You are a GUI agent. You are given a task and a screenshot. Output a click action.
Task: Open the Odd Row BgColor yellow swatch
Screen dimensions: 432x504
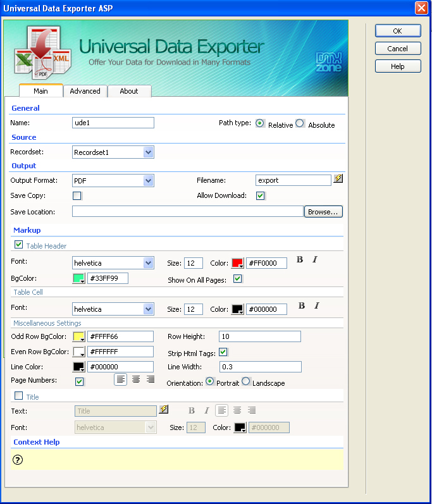(79, 336)
